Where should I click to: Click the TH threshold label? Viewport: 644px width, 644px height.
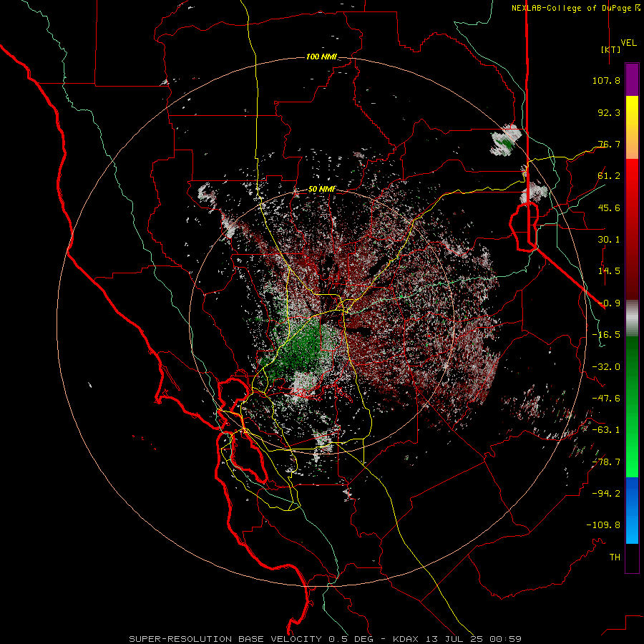coord(615,557)
